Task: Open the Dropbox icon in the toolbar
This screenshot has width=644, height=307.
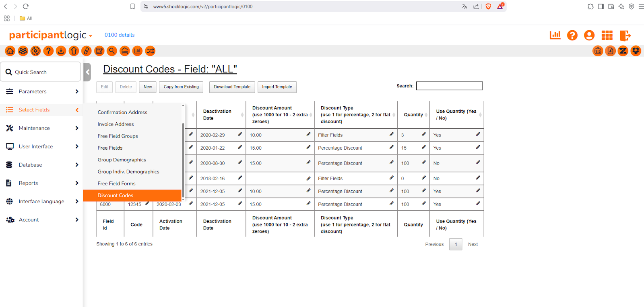Action: coord(636,51)
